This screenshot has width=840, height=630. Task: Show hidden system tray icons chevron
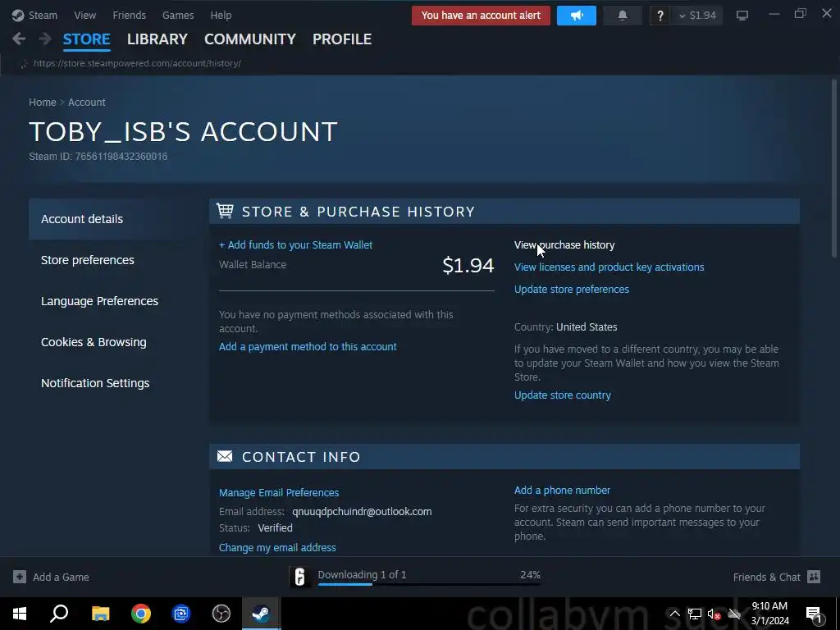(675, 614)
